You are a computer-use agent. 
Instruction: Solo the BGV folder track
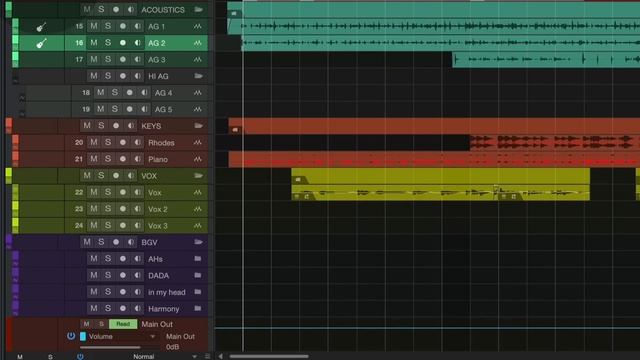(x=101, y=242)
